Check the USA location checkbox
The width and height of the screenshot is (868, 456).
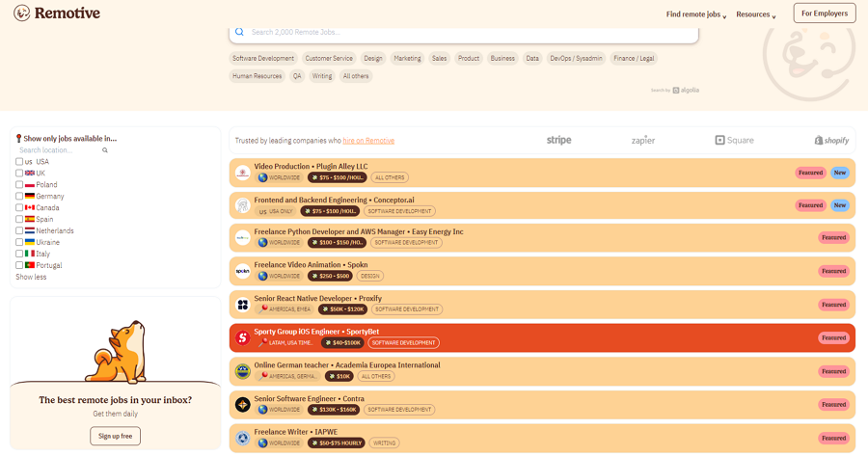[19, 162]
